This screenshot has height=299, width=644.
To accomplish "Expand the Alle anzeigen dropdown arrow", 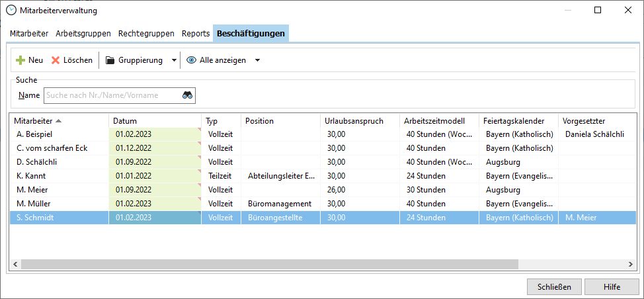I will (x=257, y=60).
